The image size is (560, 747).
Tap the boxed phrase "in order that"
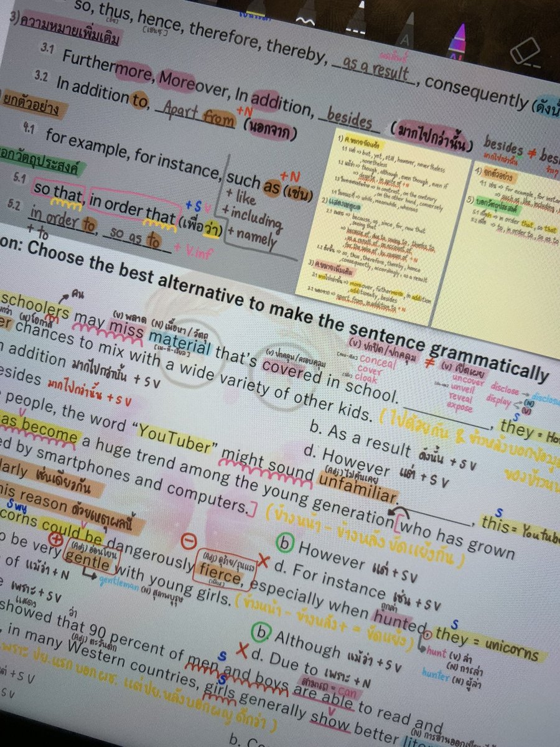click(133, 209)
